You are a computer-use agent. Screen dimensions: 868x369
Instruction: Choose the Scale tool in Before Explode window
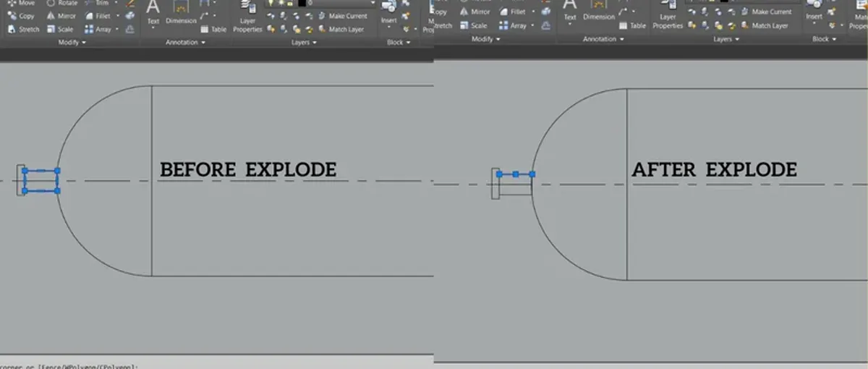pos(59,29)
